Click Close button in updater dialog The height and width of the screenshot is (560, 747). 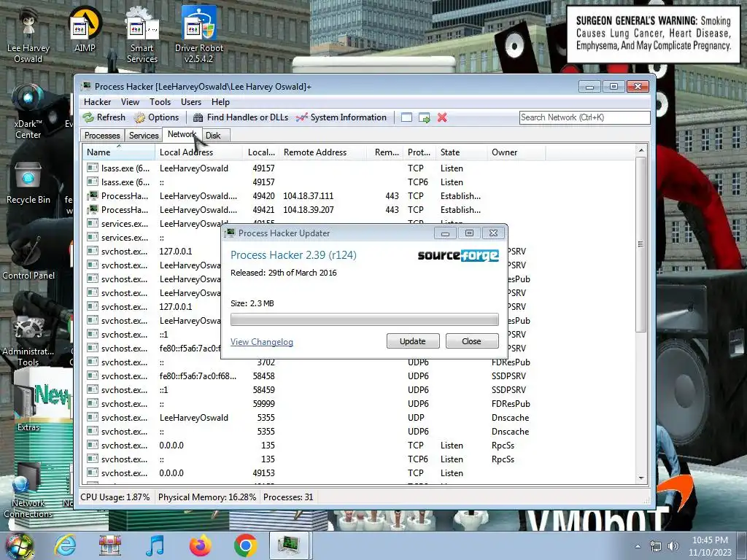(x=472, y=341)
